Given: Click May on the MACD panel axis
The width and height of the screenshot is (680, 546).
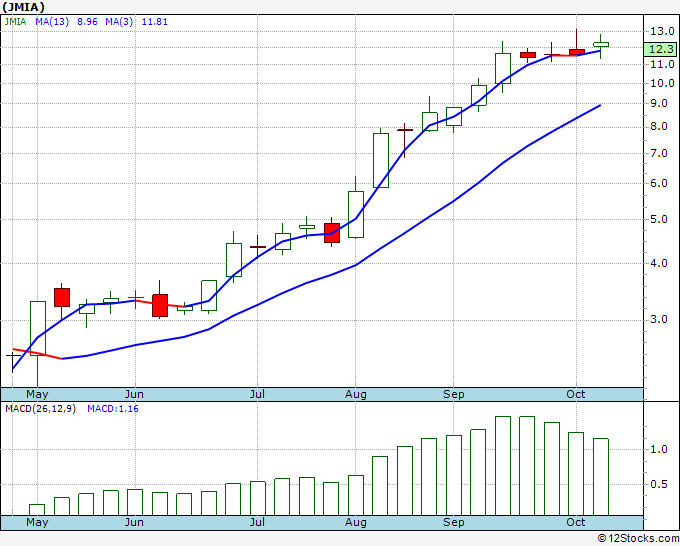Looking at the screenshot, I should click(x=37, y=523).
